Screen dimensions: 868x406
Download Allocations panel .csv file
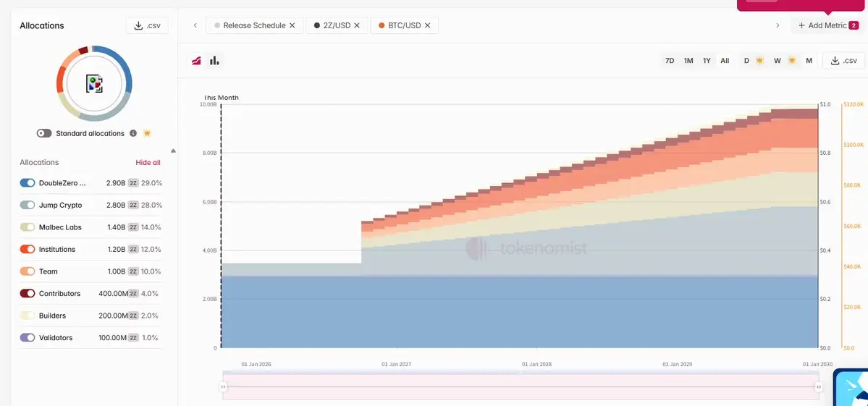tap(147, 25)
